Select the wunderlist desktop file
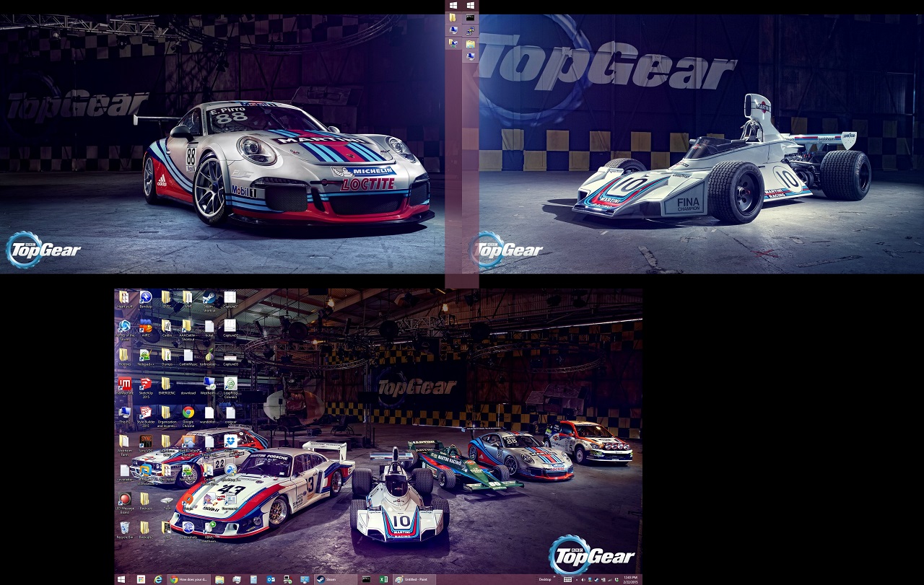 point(209,416)
